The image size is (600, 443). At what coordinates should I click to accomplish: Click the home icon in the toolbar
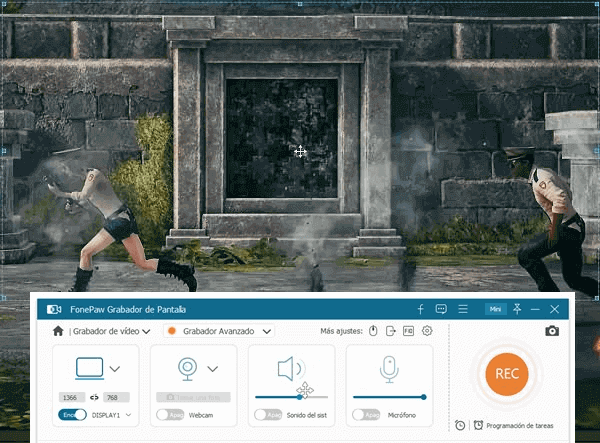(x=58, y=331)
